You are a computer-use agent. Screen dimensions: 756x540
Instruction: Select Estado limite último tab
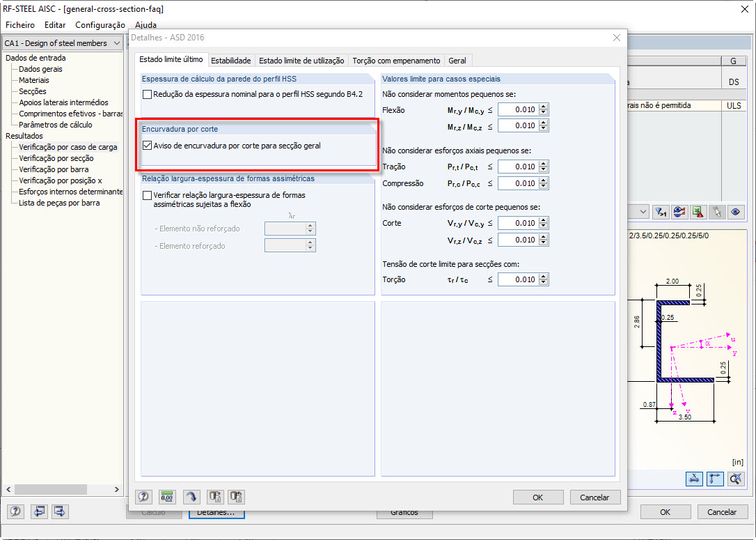click(x=171, y=59)
